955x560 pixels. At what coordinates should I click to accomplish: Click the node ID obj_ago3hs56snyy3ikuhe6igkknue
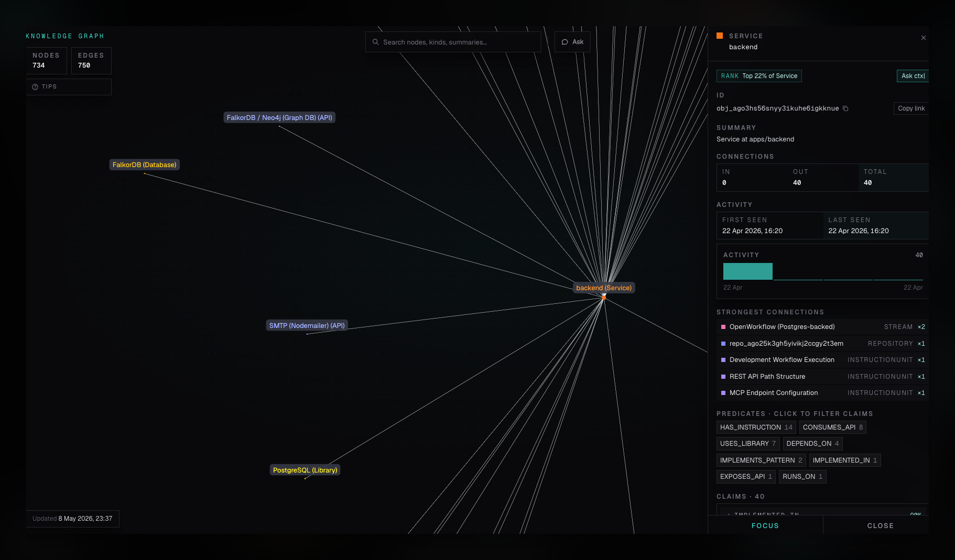(778, 108)
